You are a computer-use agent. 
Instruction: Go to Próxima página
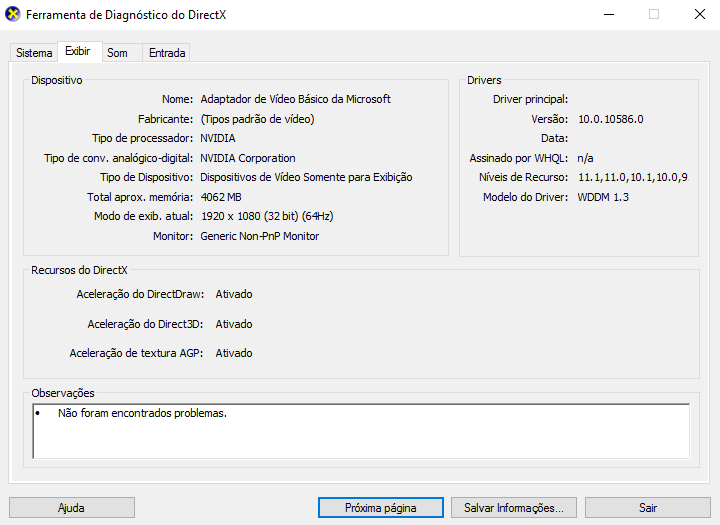point(381,508)
